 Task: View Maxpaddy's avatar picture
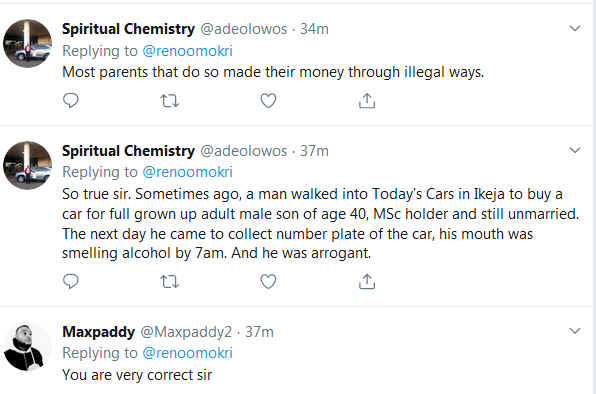tap(27, 347)
